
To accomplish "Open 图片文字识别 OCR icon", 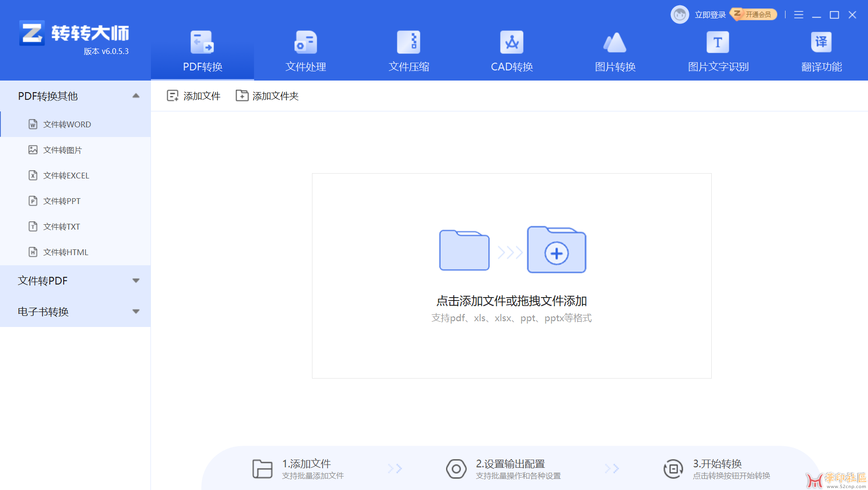I will click(718, 42).
